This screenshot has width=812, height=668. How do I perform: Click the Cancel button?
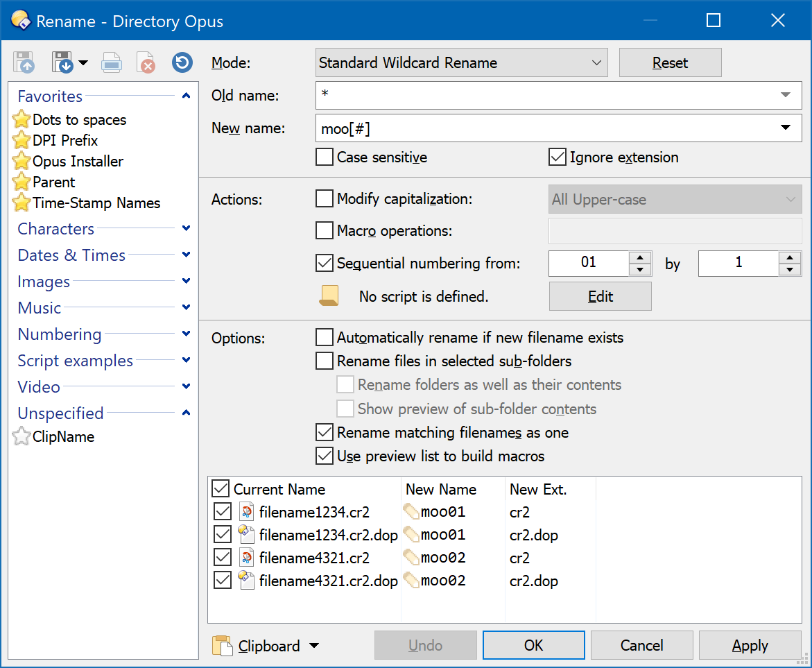[x=642, y=645]
